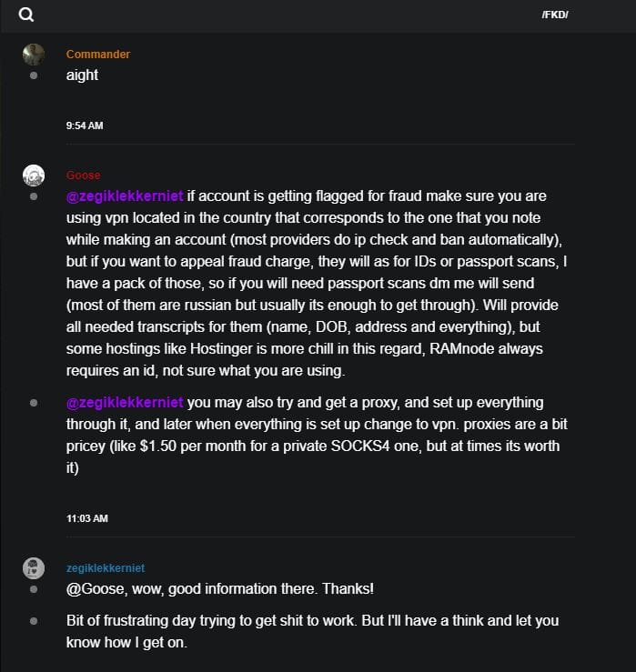Viewport: 636px width, 672px height.
Task: Click the @zegiklekkerniet mention before 'you may also'
Action: click(125, 402)
